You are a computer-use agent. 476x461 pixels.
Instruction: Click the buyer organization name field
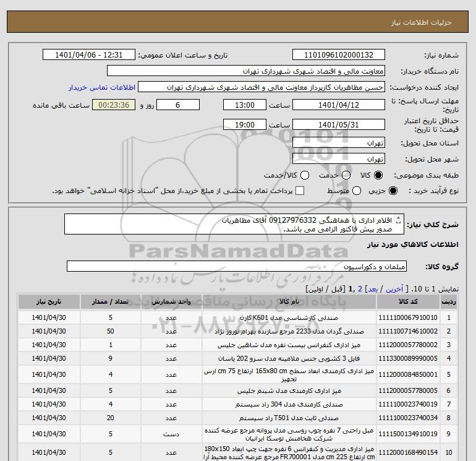point(246,71)
